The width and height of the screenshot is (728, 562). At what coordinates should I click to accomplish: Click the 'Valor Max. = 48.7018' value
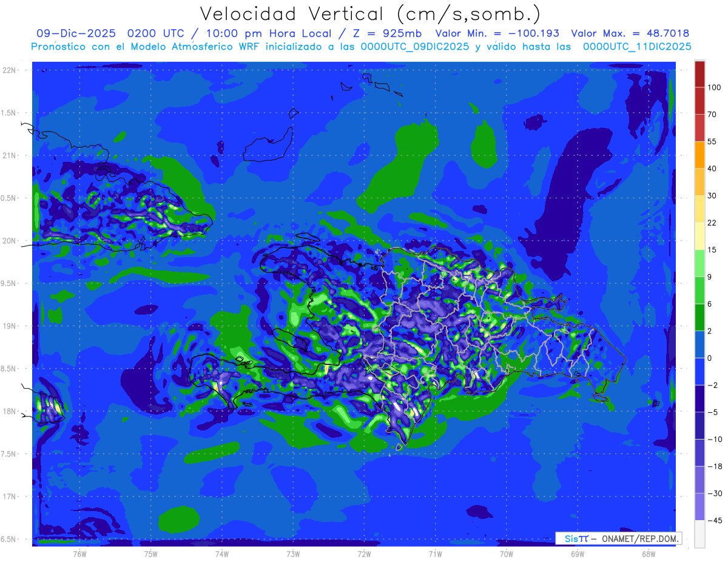[630, 33]
